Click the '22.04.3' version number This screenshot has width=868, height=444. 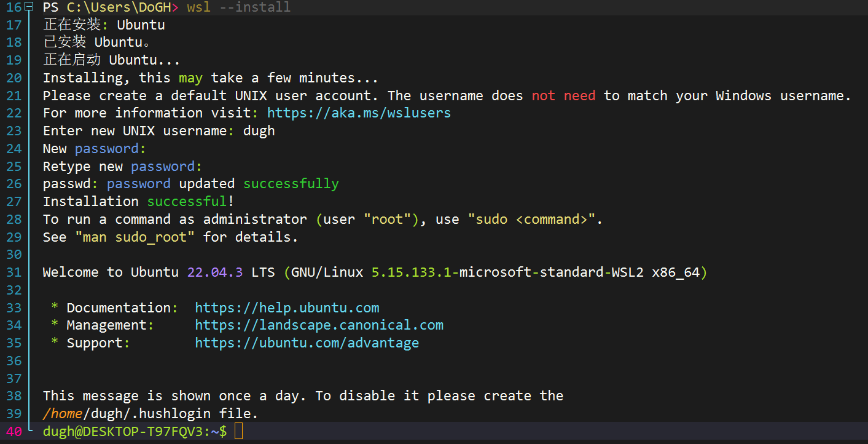pos(215,272)
